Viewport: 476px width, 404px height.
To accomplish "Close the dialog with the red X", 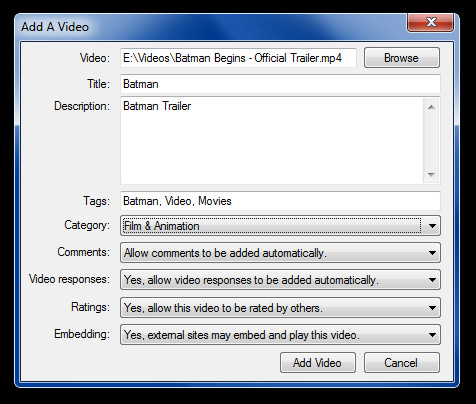I will point(430,22).
